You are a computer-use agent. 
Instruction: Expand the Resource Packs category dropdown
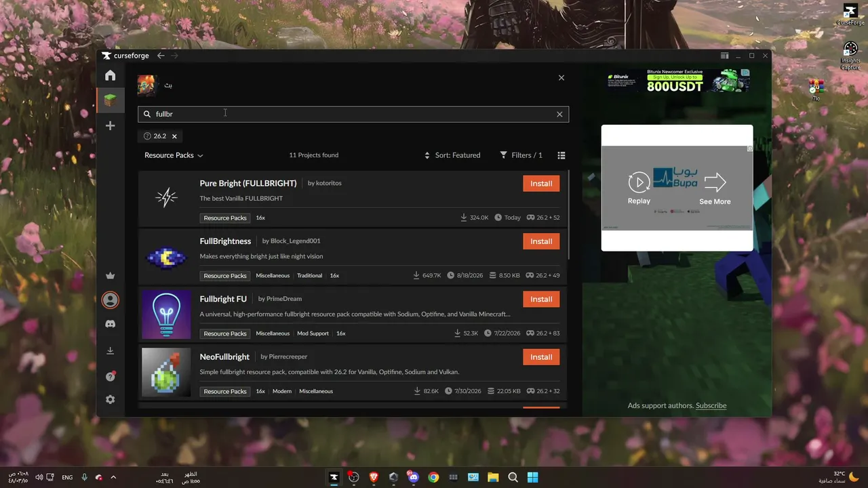[x=174, y=155]
